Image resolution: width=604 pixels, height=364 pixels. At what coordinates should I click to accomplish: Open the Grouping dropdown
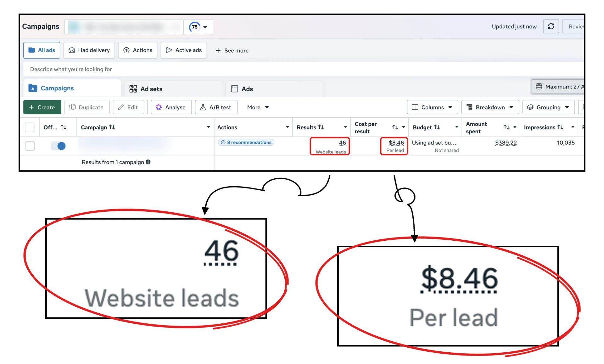548,107
